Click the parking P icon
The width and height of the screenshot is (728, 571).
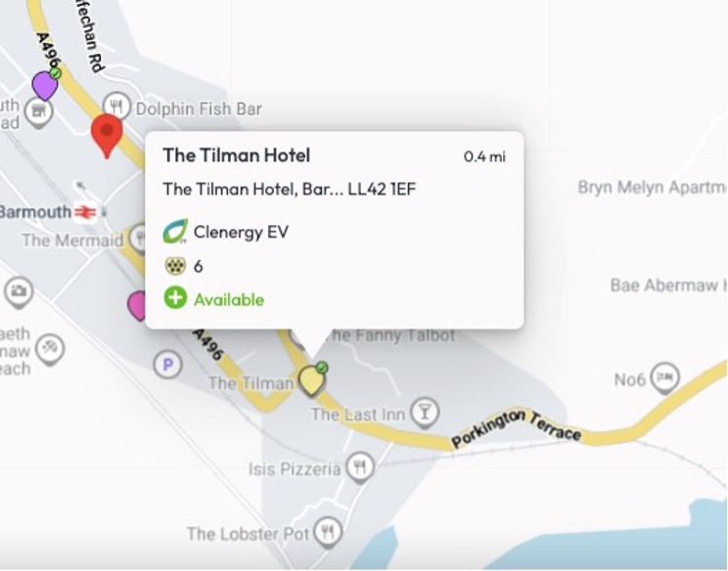point(167,365)
